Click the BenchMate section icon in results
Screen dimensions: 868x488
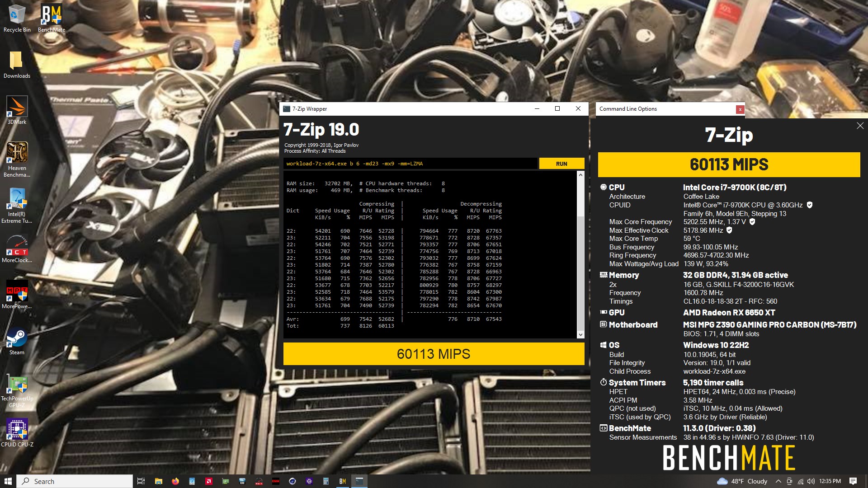coord(603,428)
